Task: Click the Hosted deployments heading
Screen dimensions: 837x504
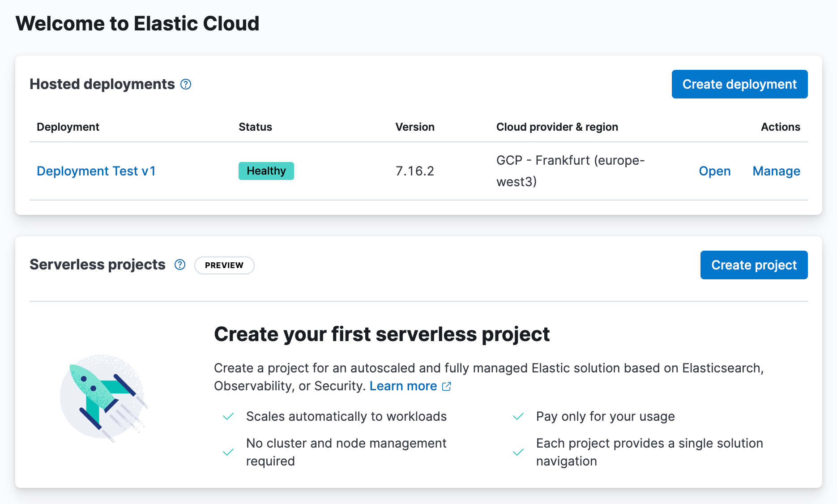Action: click(x=102, y=84)
